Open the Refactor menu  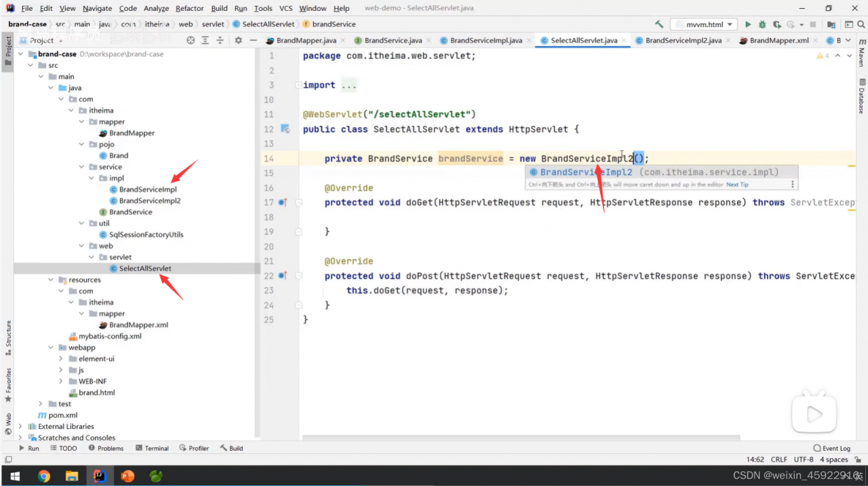pos(189,8)
